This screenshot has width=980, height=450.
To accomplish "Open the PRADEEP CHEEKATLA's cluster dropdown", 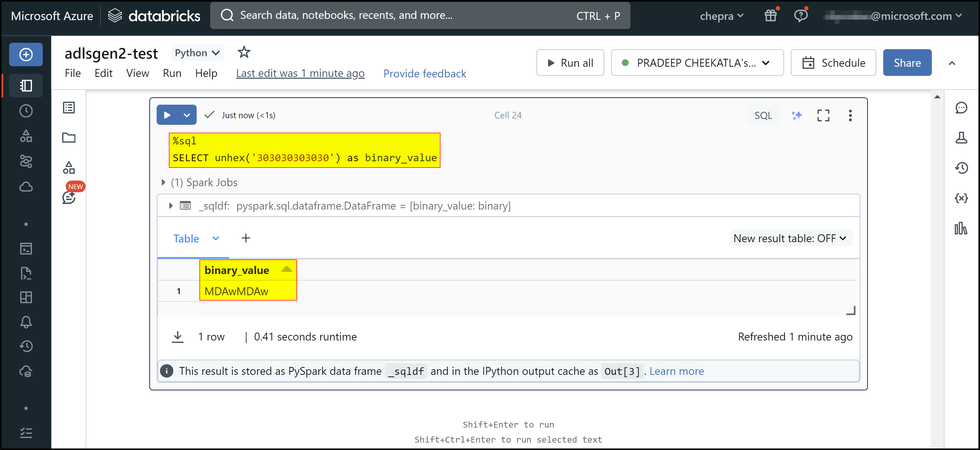I will 696,63.
